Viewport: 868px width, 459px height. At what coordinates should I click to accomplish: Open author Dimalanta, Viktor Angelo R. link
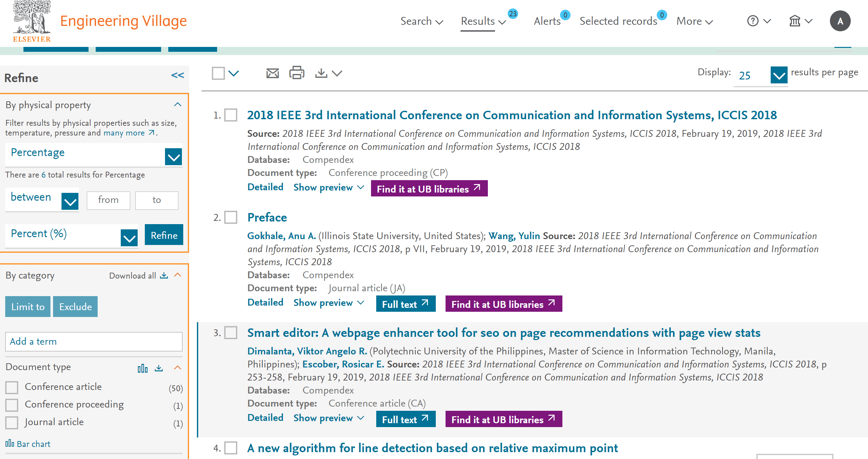coord(307,351)
